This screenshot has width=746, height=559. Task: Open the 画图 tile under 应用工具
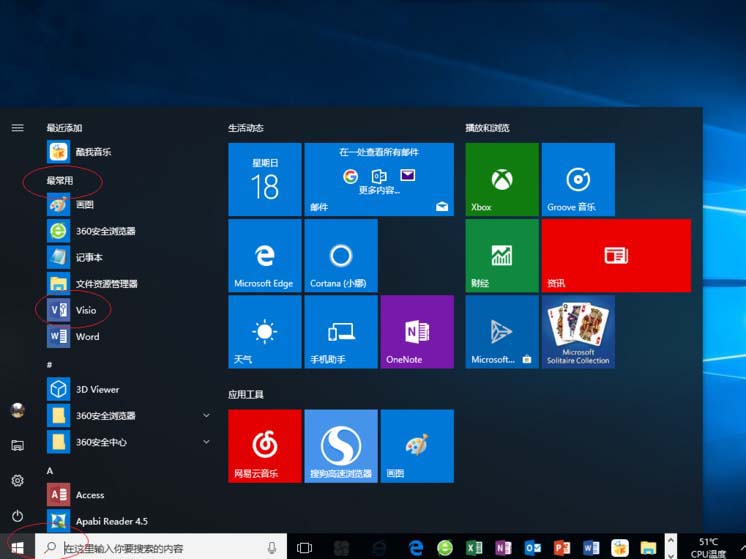[x=417, y=446]
